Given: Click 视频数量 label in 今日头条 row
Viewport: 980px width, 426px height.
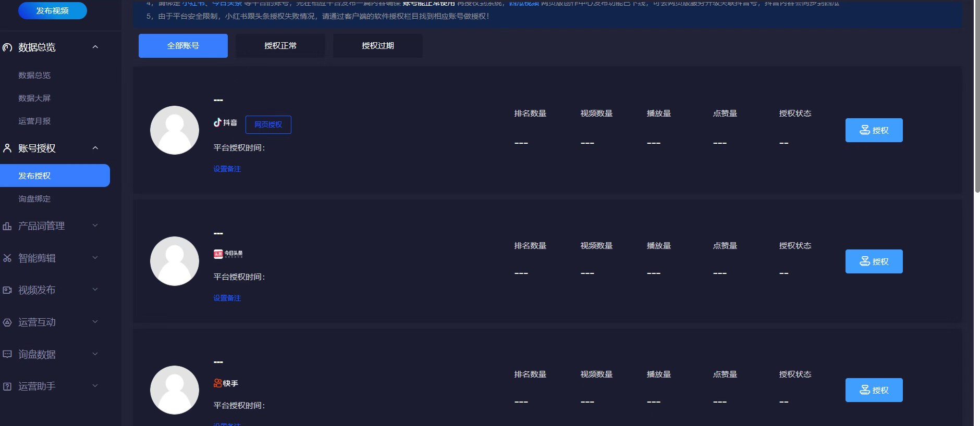Looking at the screenshot, I should pos(596,246).
